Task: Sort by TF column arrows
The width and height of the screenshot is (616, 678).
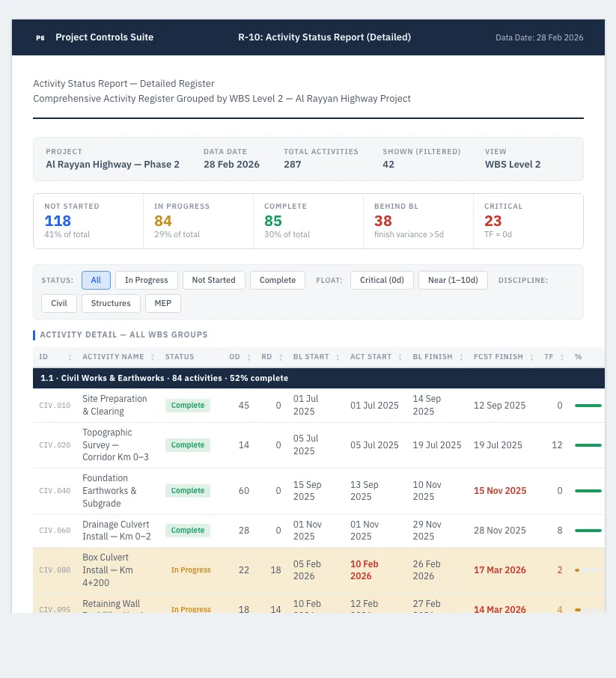Action: coord(562,357)
